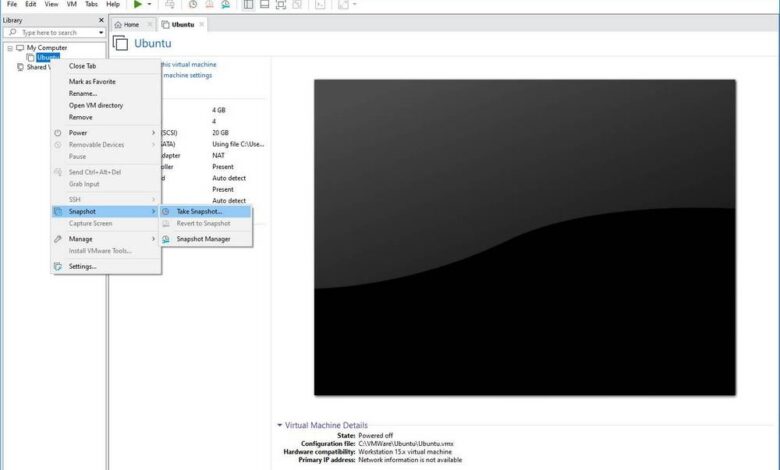Screen dimensions: 780x470
Task: Open the power options dropdown arrow beside play
Action: (149, 4)
